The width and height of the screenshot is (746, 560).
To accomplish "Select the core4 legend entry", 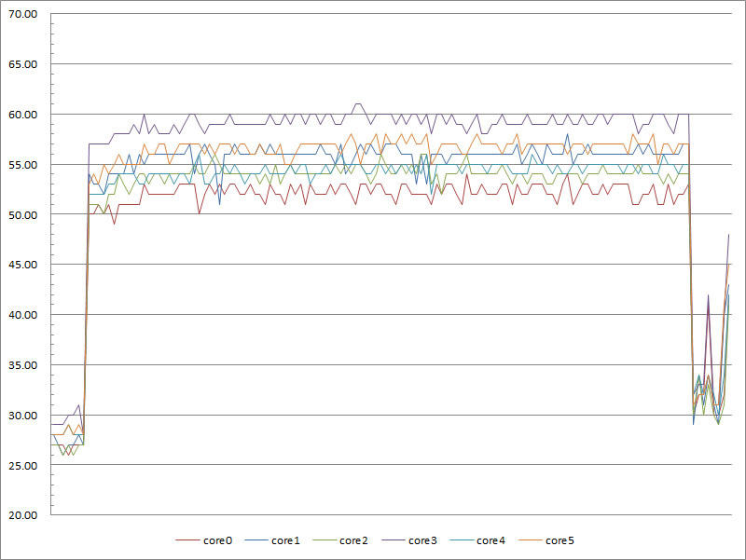I will click(x=477, y=540).
